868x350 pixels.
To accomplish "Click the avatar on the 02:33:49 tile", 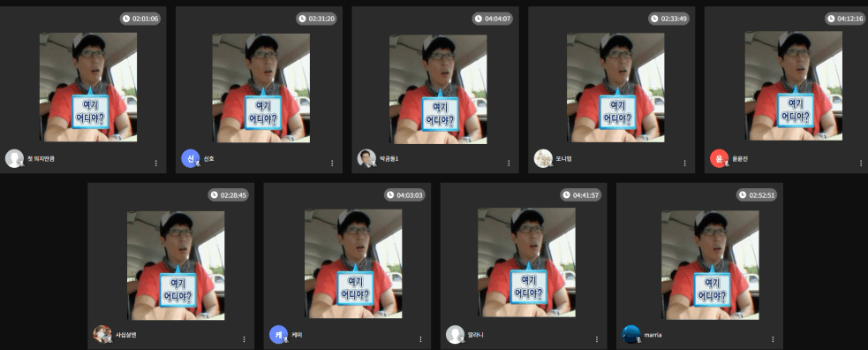I will click(x=543, y=158).
